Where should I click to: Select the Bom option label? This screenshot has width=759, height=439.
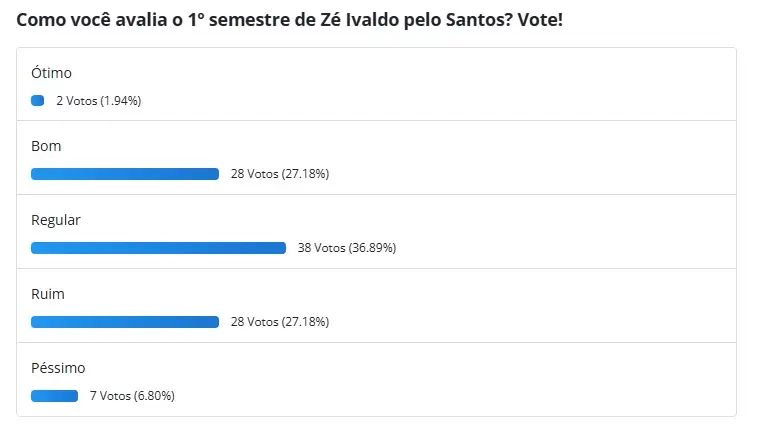(46, 146)
